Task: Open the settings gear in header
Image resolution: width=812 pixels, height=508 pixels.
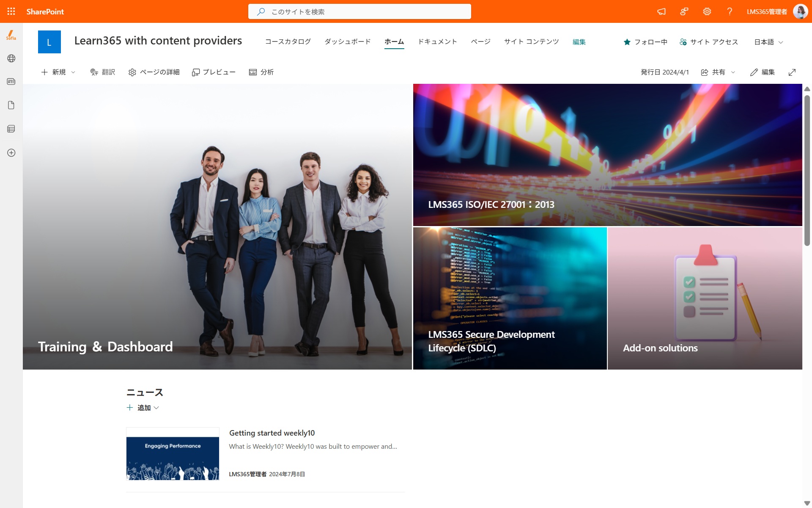Action: (x=707, y=11)
